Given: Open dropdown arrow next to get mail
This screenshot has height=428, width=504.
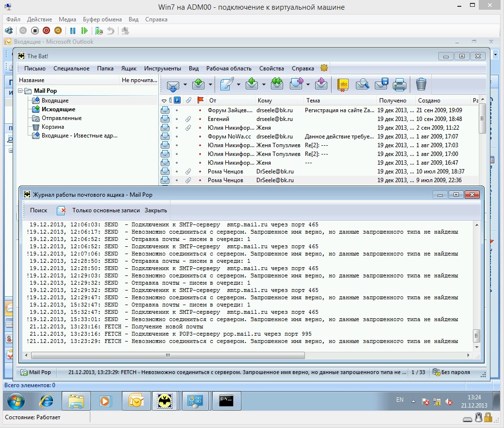Looking at the screenshot, I should (x=185, y=85).
